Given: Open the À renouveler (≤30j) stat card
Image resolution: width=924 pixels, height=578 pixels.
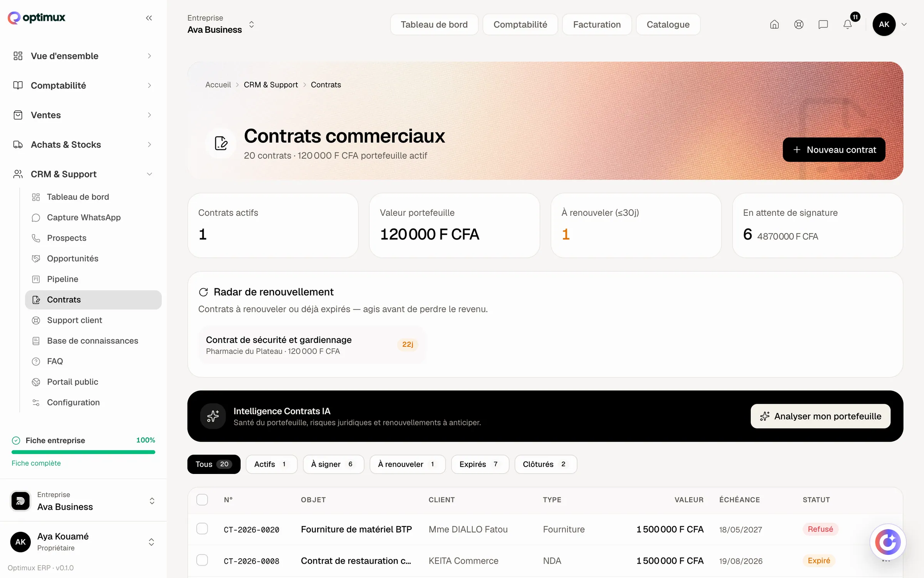Looking at the screenshot, I should tap(636, 225).
